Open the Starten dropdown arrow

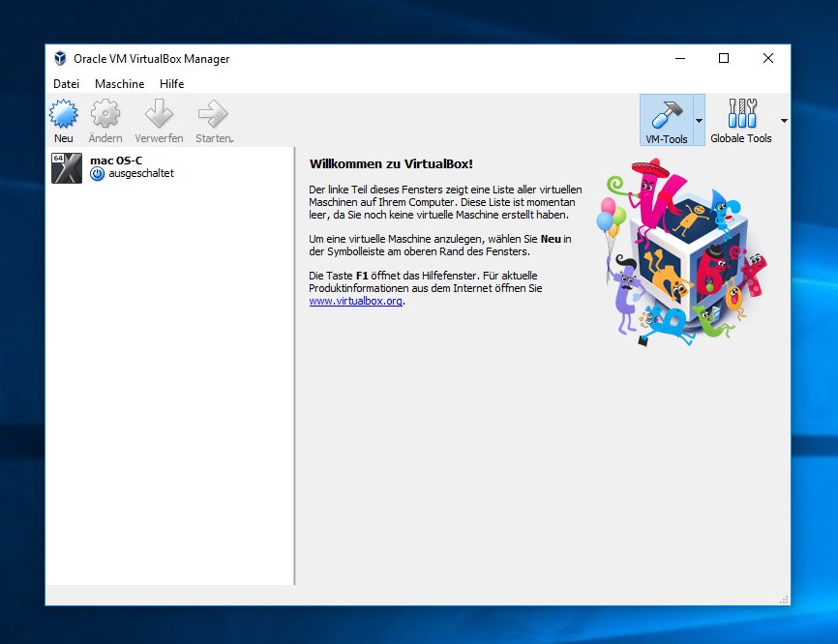click(232, 141)
